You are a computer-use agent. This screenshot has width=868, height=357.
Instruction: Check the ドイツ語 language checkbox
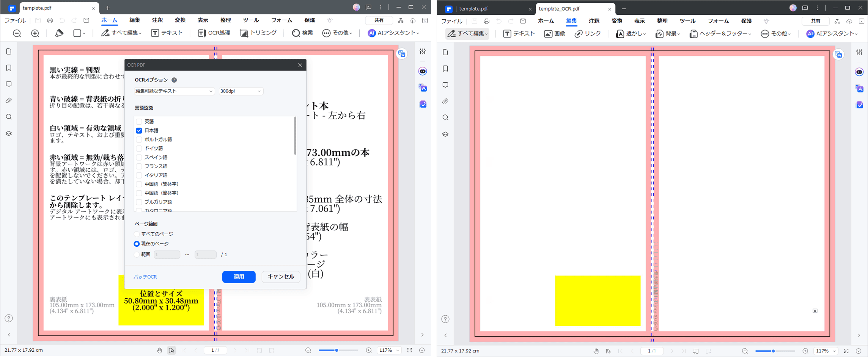click(x=139, y=148)
